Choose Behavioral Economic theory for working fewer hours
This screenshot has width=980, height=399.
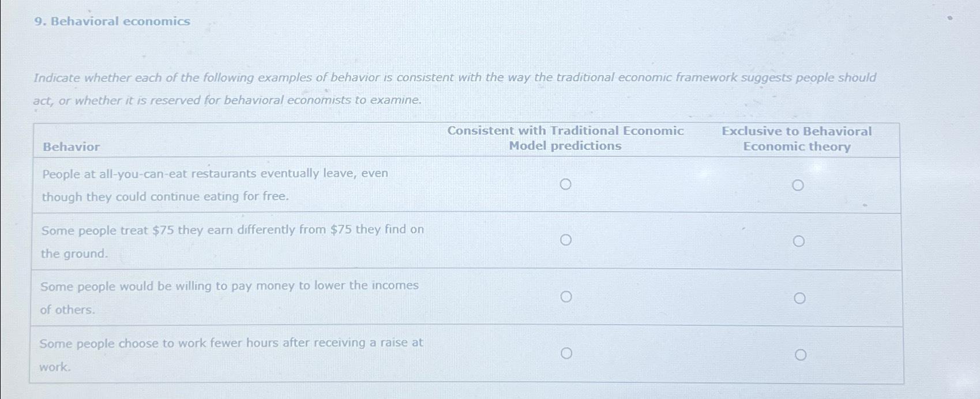802,354
